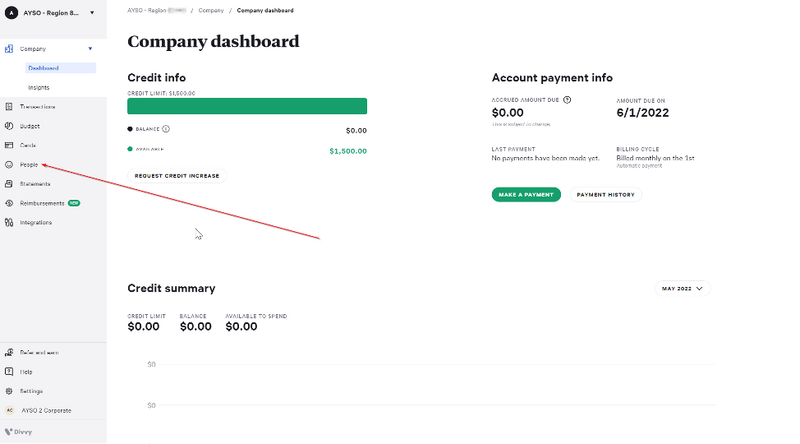Viewport: 800px width, 444px height.
Task: Click the Budget icon in sidebar
Action: click(x=9, y=126)
